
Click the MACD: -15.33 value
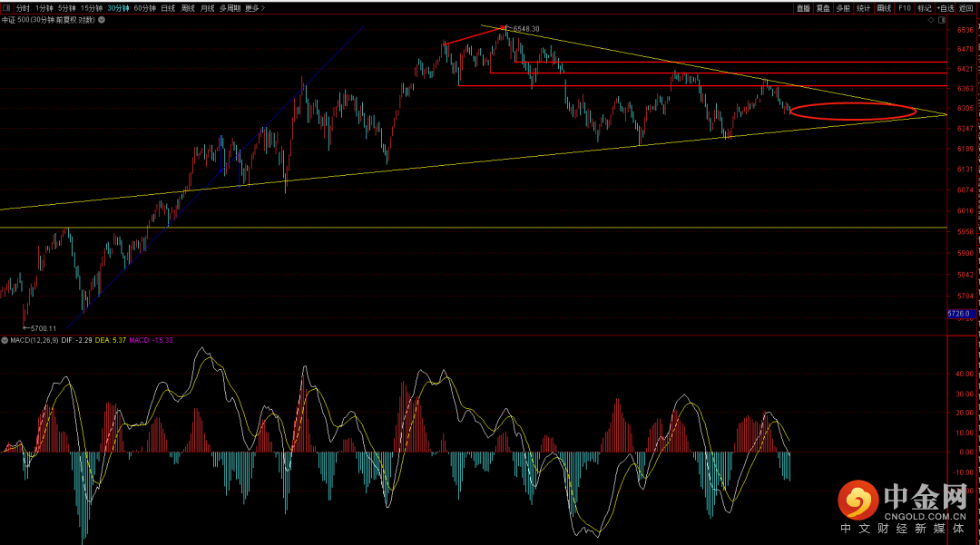pyautogui.click(x=152, y=340)
